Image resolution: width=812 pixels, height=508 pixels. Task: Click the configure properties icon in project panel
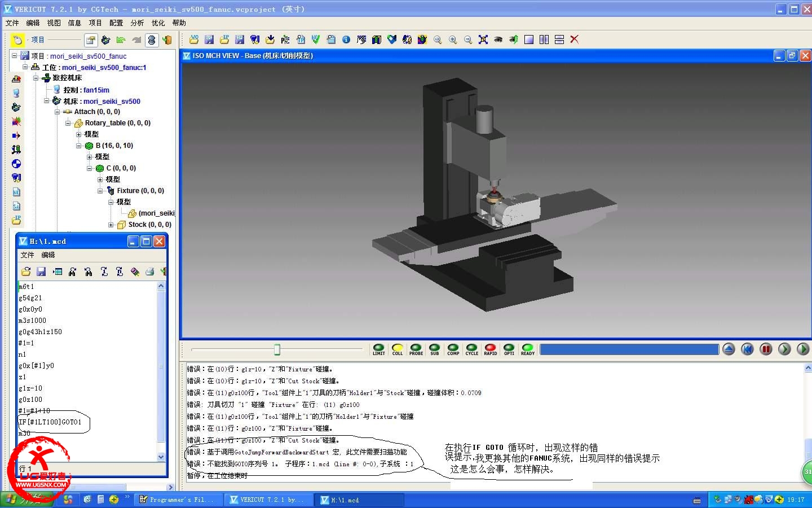[90, 40]
